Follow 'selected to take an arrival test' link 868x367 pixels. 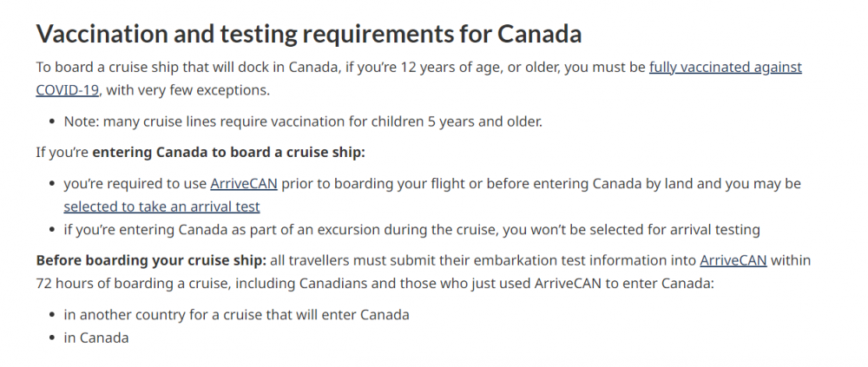click(161, 207)
